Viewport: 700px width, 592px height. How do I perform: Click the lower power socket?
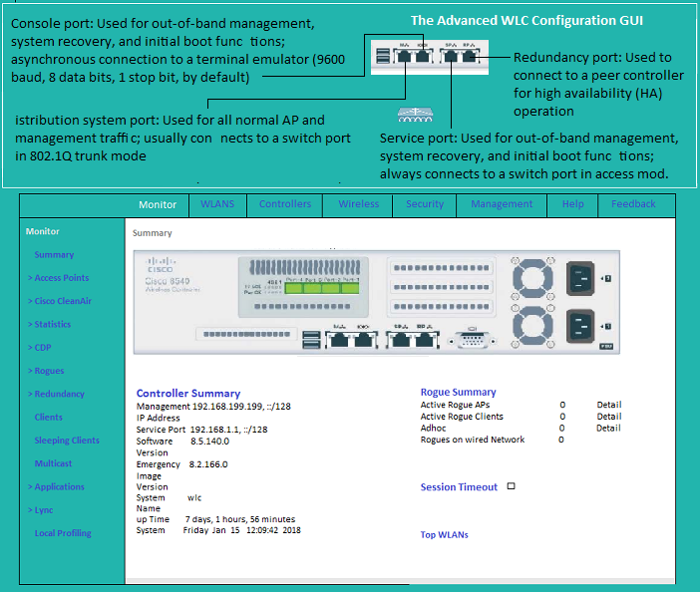tap(580, 326)
